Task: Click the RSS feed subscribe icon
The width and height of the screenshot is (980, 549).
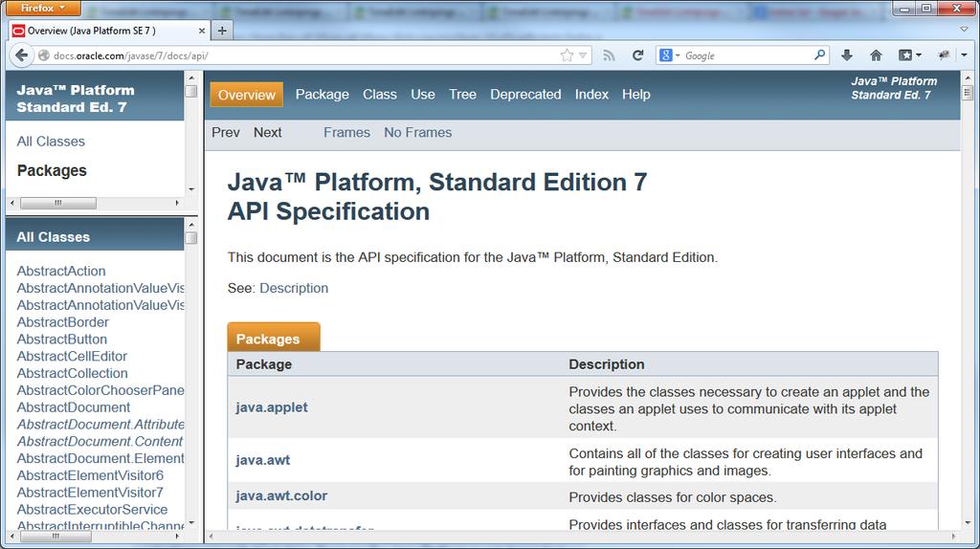Action: pyautogui.click(x=609, y=55)
